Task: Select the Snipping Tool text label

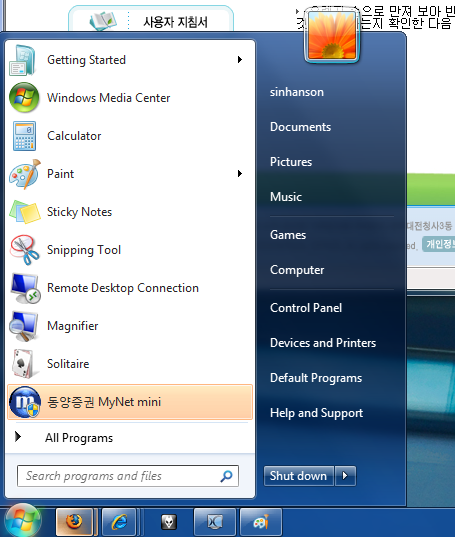Action: [x=84, y=250]
